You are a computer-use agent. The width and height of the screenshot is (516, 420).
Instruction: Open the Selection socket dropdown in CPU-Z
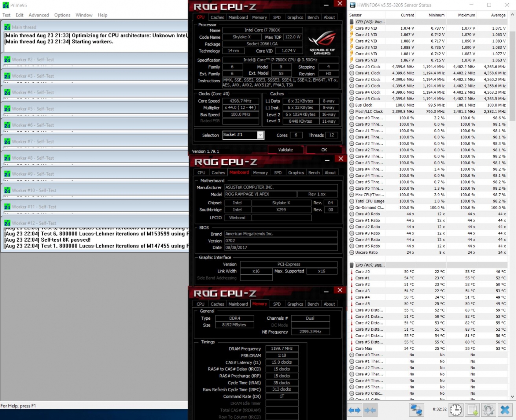(260, 135)
